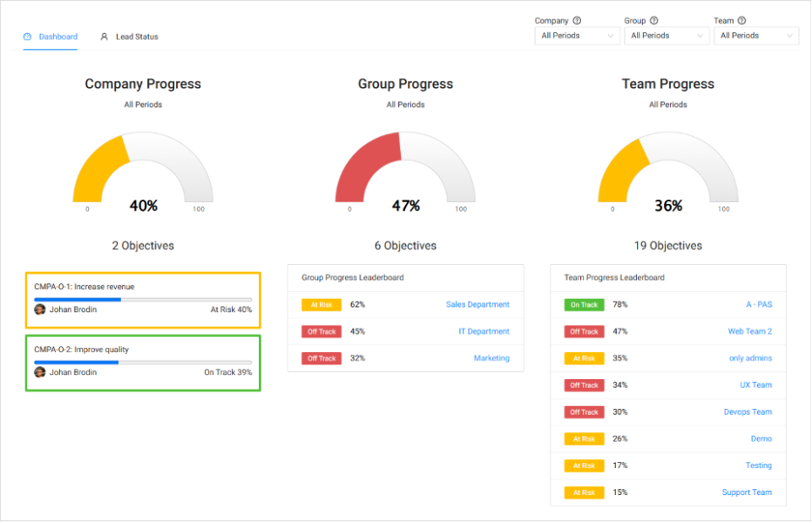
Task: Click the IT Department link
Action: (484, 332)
